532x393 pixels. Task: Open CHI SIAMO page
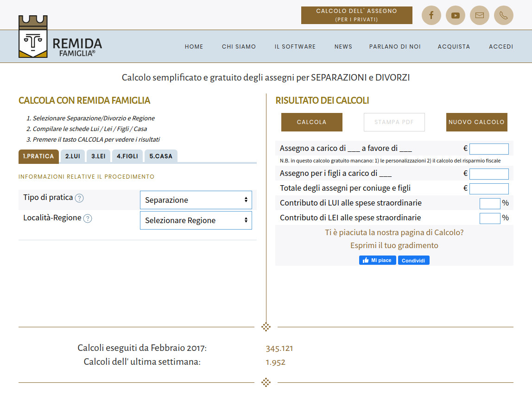239,47
